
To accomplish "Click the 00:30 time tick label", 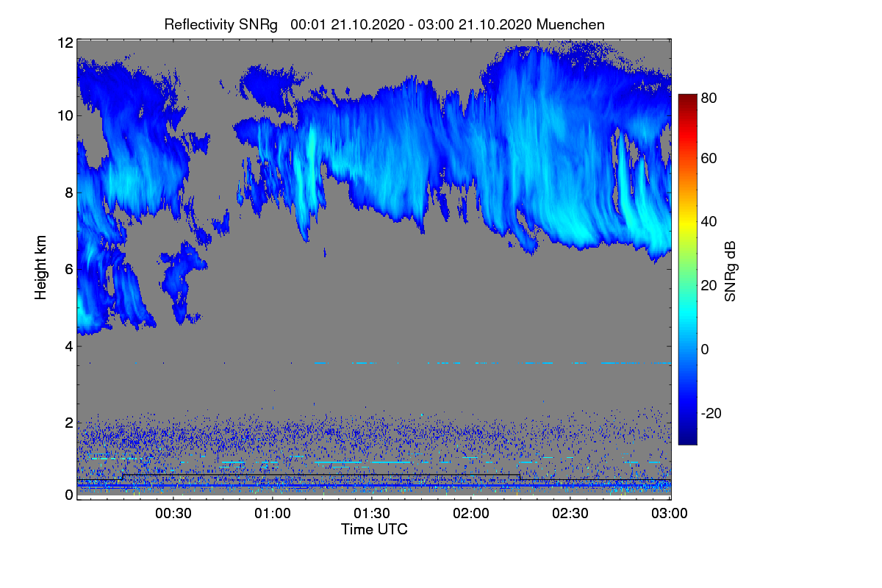I will [x=173, y=513].
